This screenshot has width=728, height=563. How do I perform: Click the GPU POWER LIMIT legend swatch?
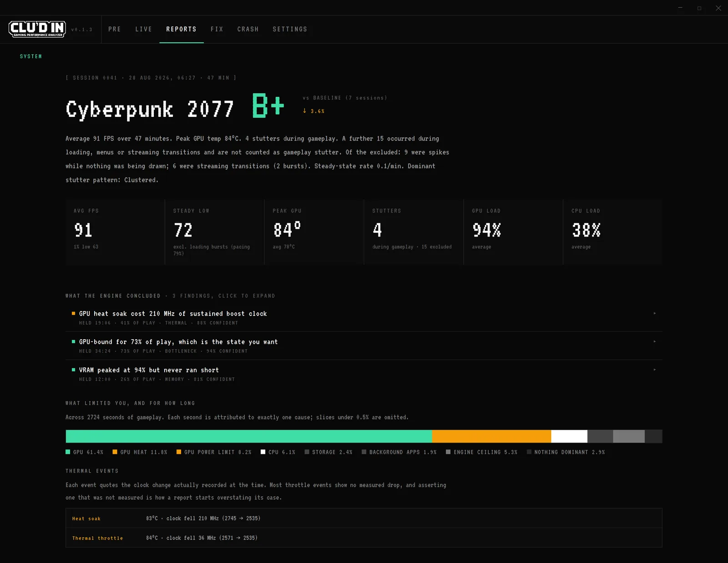pos(179,452)
